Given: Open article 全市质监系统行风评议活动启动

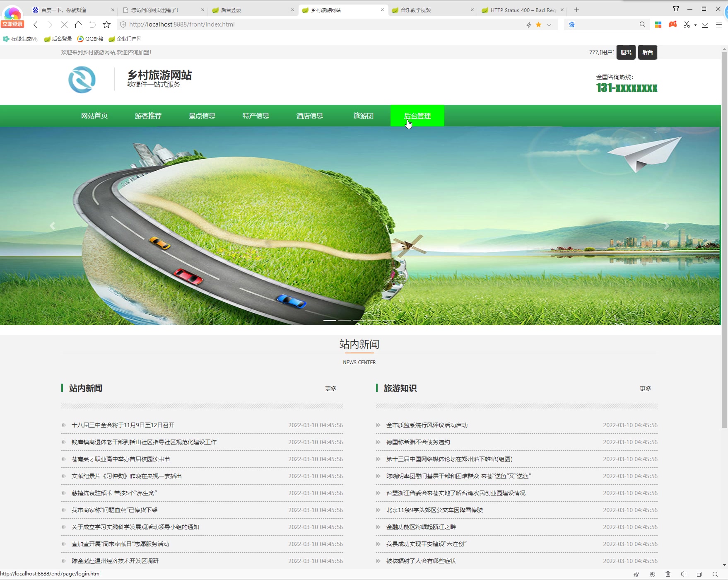Looking at the screenshot, I should coord(427,425).
